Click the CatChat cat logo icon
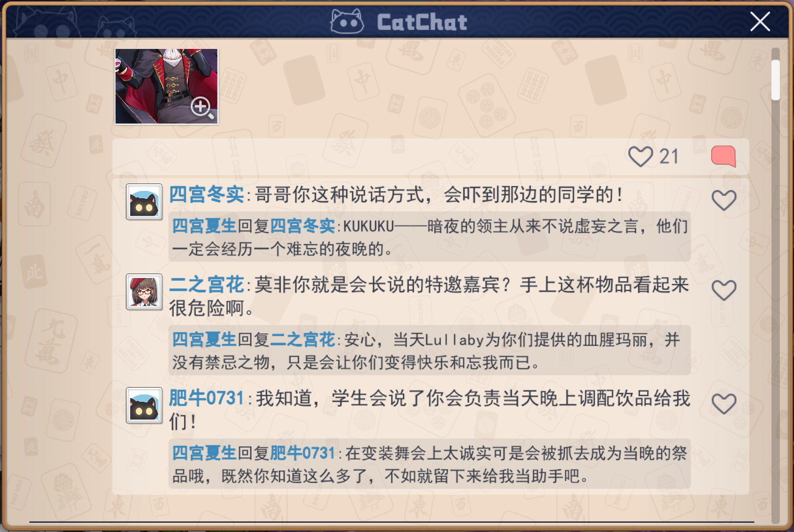Viewport: 794px width, 532px height. (347, 22)
